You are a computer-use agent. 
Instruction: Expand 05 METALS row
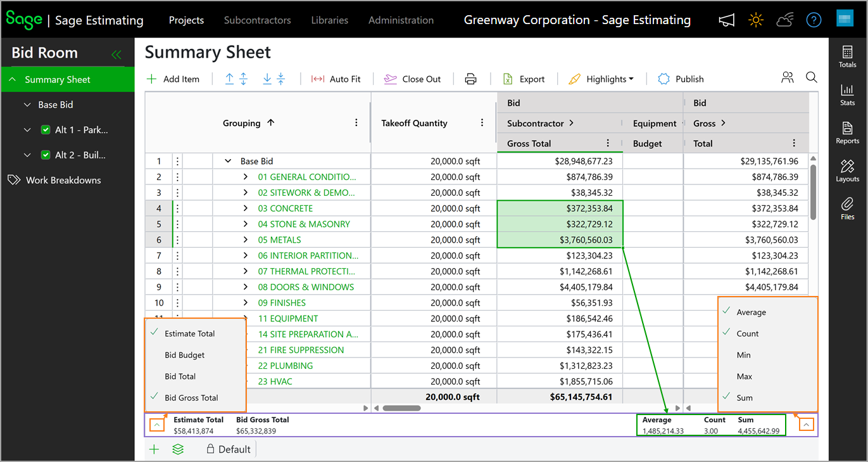246,240
